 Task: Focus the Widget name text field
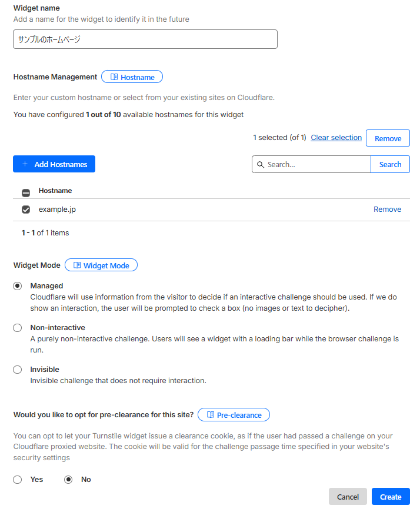point(145,39)
